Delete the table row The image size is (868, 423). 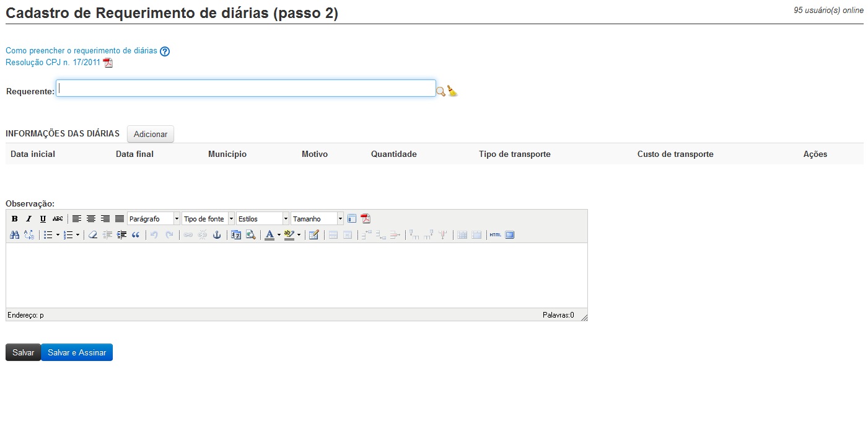(x=395, y=235)
